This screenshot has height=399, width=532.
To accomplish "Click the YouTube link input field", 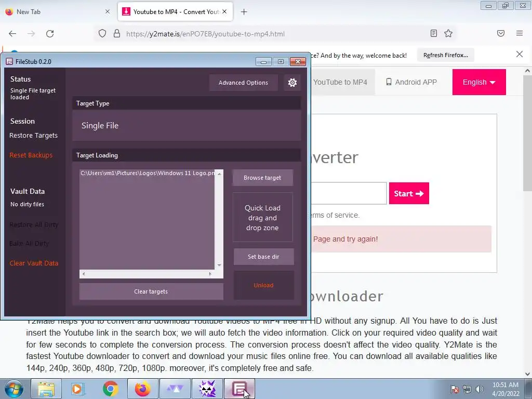I will point(349,193).
